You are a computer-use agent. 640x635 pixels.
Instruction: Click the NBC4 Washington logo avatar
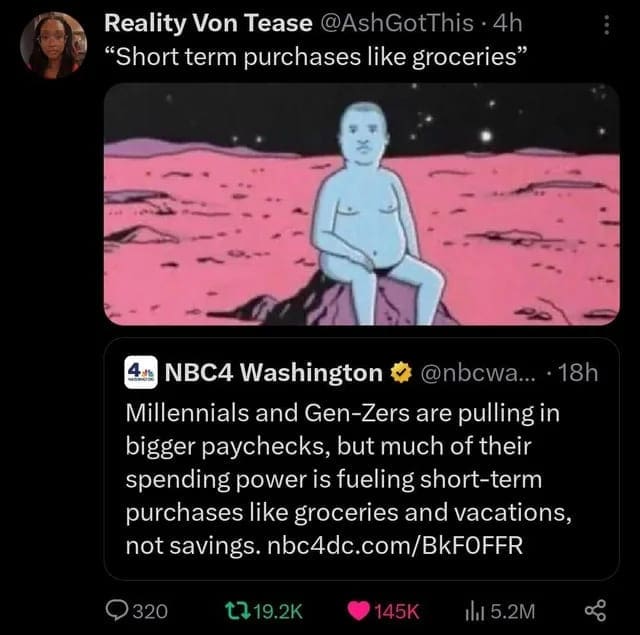(140, 374)
